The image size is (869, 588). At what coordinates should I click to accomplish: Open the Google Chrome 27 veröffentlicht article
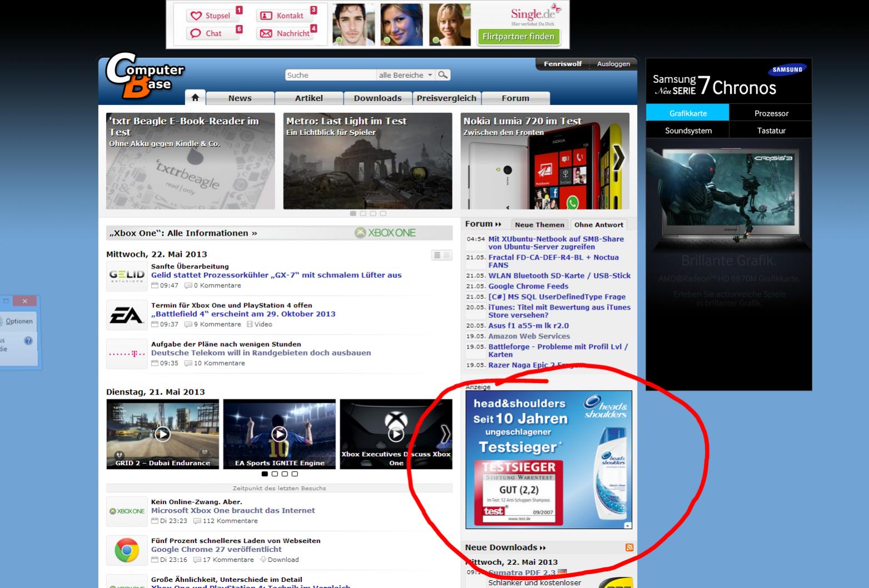click(x=216, y=550)
